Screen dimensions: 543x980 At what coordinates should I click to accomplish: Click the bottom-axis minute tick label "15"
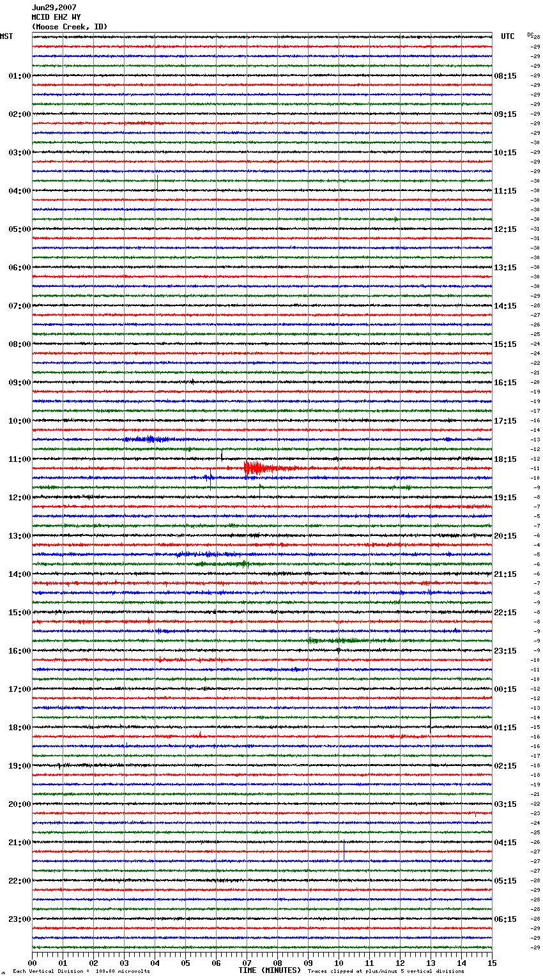[x=492, y=963]
